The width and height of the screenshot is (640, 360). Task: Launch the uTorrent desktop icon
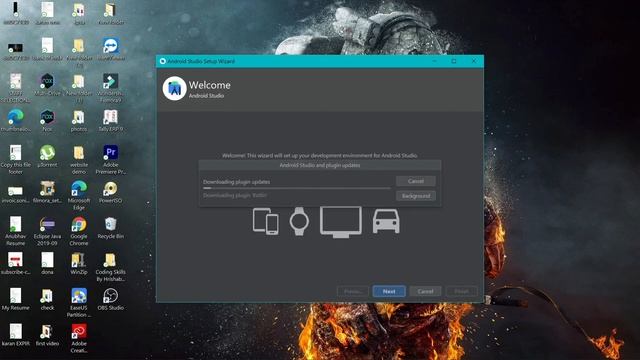pos(47,156)
